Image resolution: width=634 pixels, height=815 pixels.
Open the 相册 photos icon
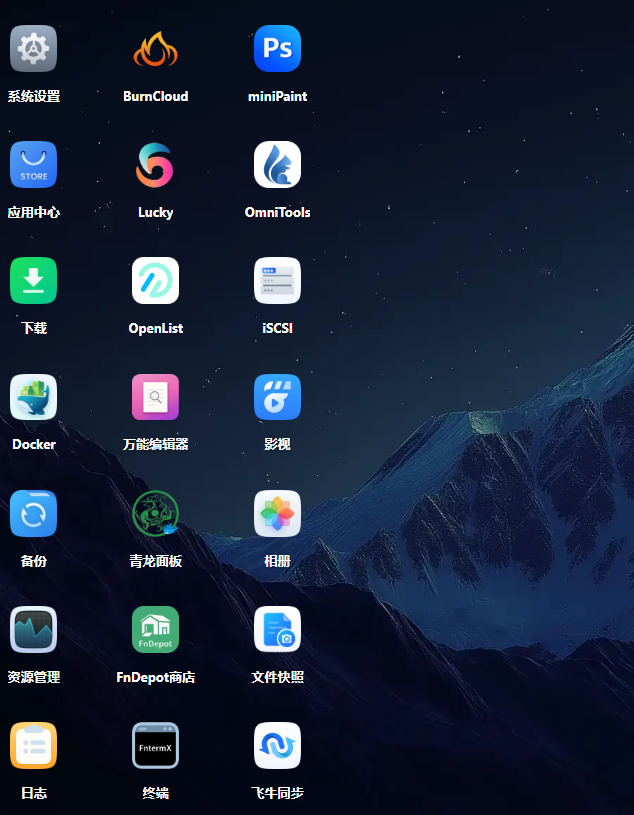[x=278, y=514]
